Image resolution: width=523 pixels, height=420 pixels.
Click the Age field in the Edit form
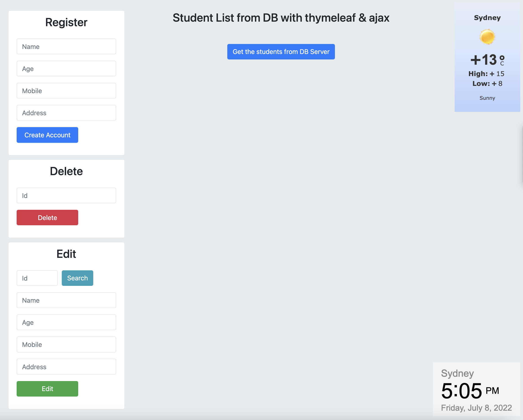(x=66, y=322)
